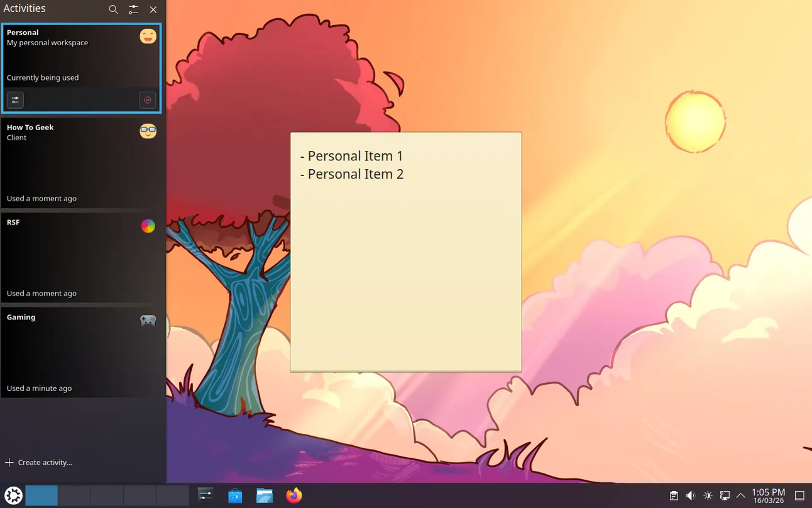Viewport: 812px width, 508px height.
Task: Click the smiling face icon of Personal activity
Action: [x=148, y=36]
